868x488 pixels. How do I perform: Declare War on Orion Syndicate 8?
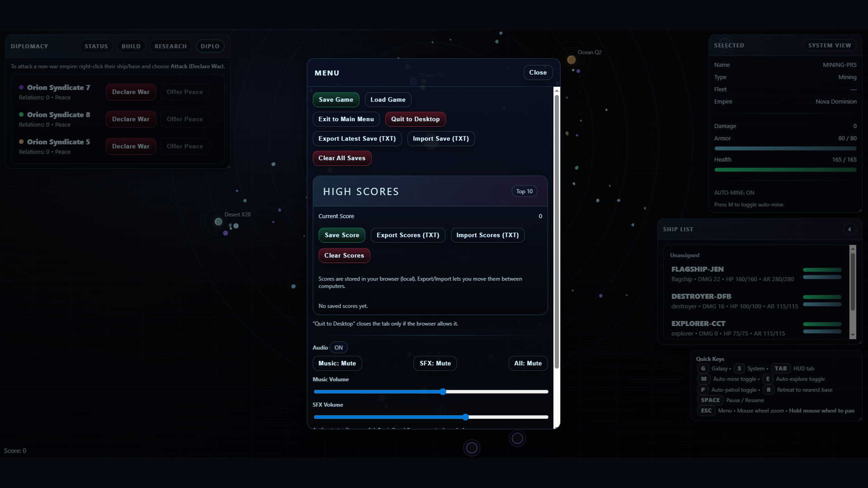point(131,119)
